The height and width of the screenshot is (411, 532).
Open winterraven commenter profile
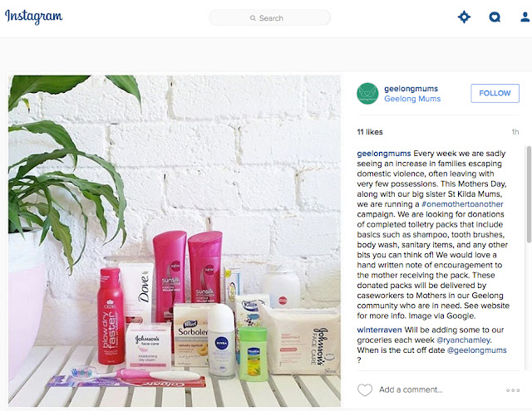pos(379,330)
